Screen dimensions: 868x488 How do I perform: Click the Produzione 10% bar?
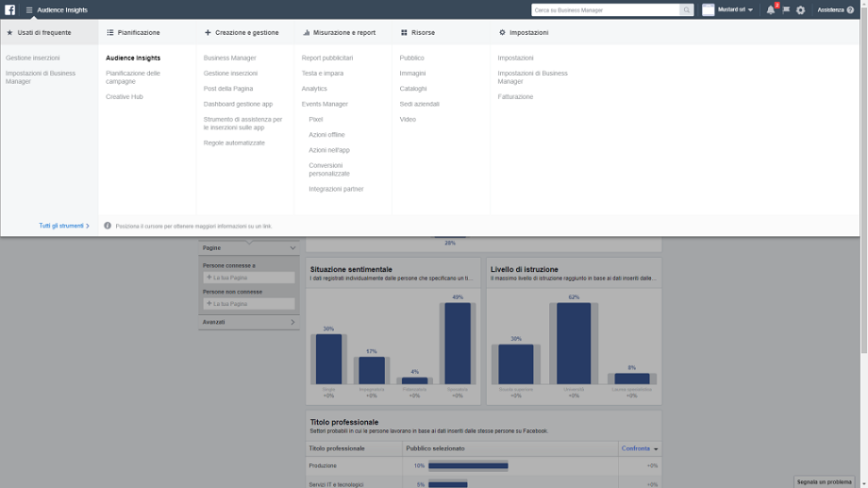point(468,466)
